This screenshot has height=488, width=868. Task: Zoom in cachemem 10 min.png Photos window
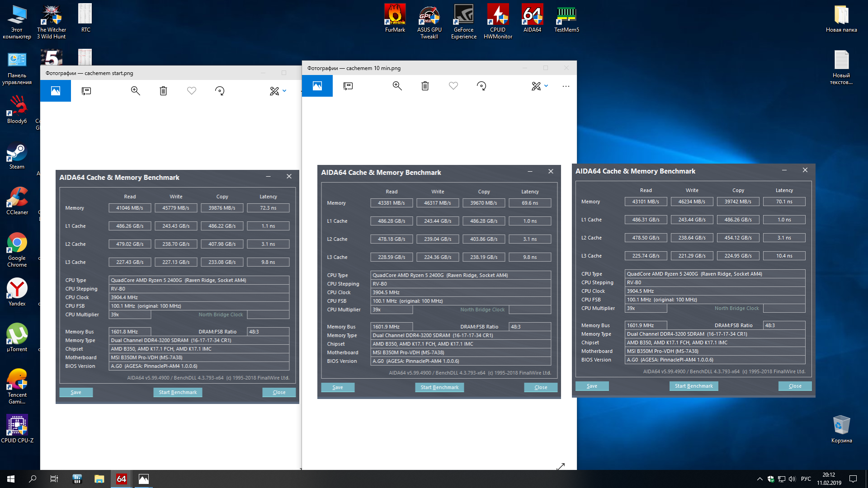(397, 86)
